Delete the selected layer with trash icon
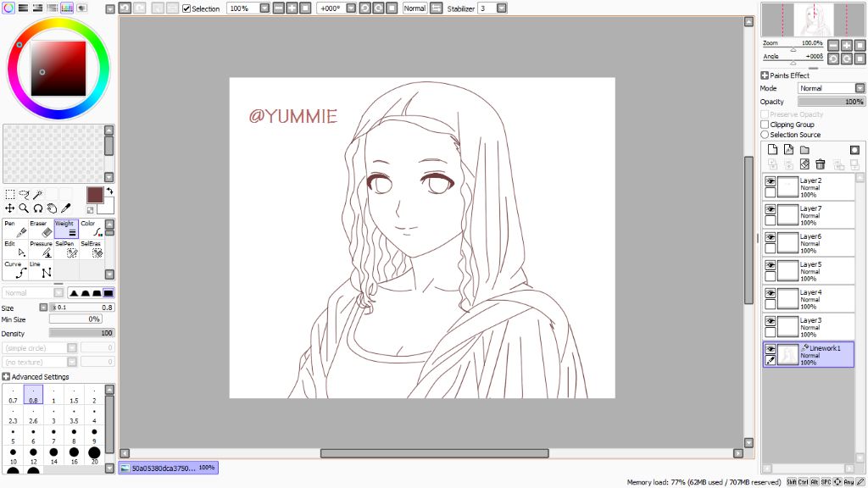868x488 pixels. click(821, 164)
